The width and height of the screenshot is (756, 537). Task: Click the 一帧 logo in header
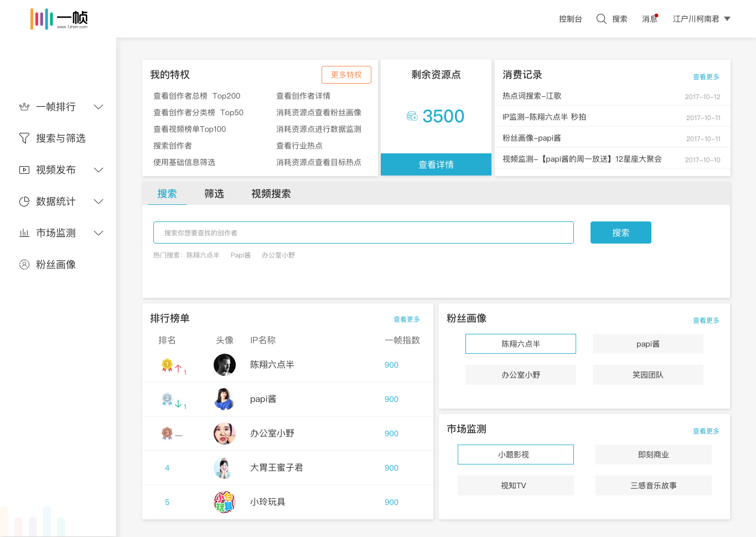[59, 19]
